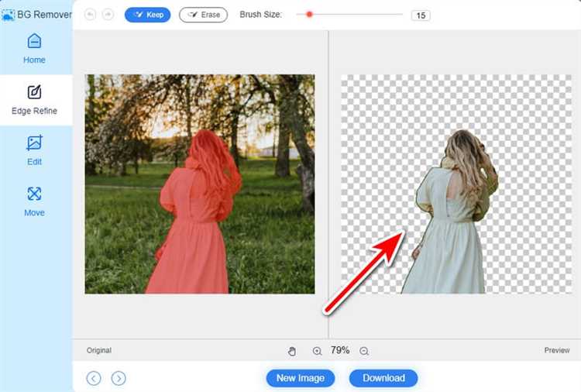The height and width of the screenshot is (392, 581).
Task: Select the Move tool in sidebar
Action: (x=34, y=201)
